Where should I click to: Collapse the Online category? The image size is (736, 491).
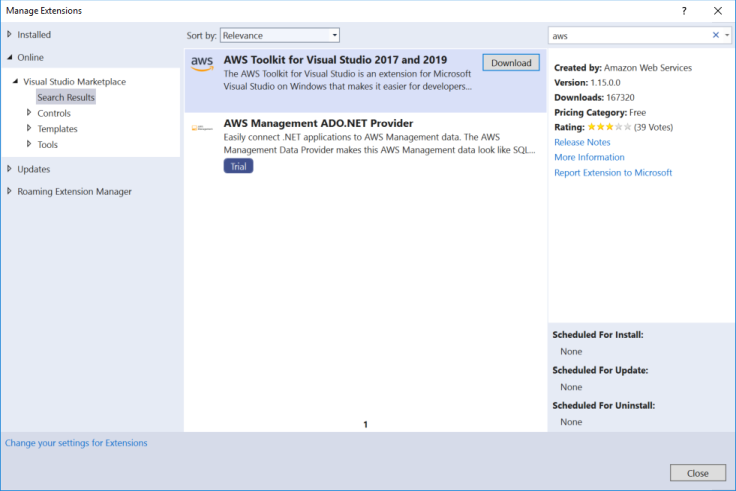9,57
